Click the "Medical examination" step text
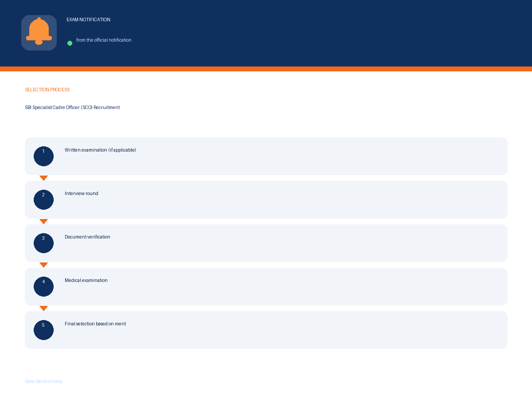Viewport: 532px width, 399px height. coord(86,280)
